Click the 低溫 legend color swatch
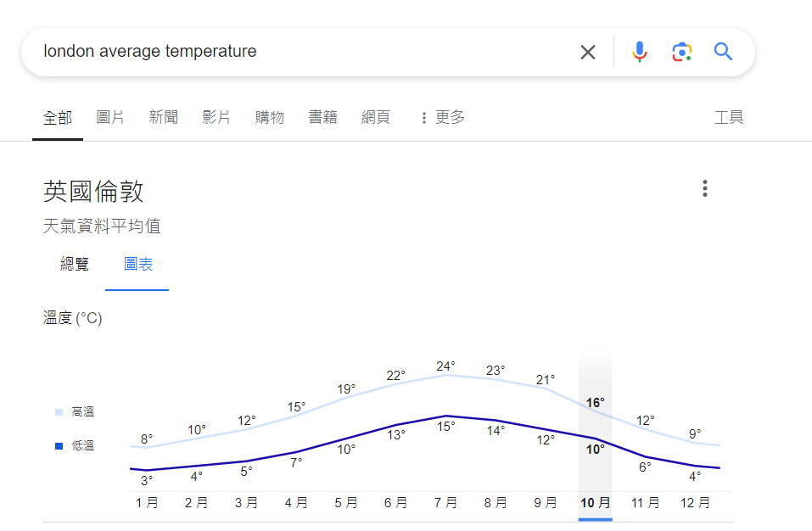This screenshot has width=812, height=531. (59, 445)
